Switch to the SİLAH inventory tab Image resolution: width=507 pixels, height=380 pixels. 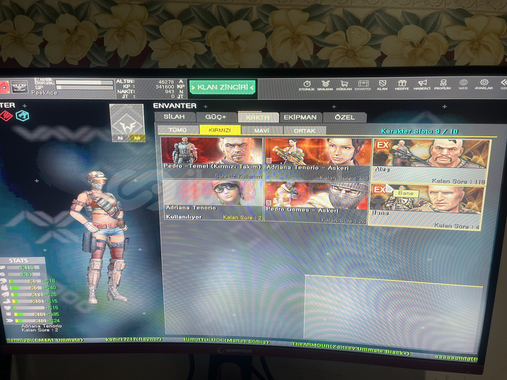174,117
